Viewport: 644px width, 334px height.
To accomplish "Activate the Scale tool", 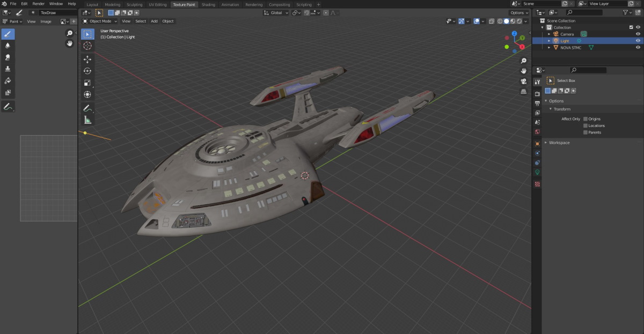I will (87, 83).
